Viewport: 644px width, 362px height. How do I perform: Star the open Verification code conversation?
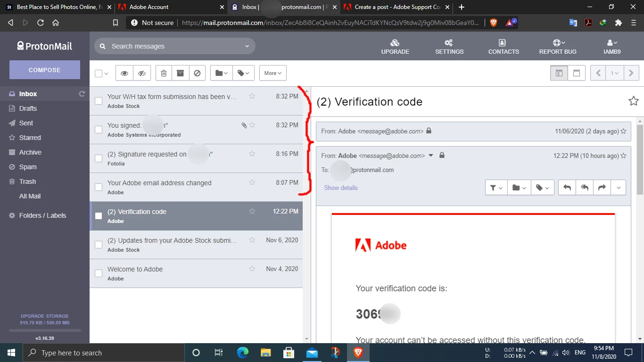pos(634,101)
